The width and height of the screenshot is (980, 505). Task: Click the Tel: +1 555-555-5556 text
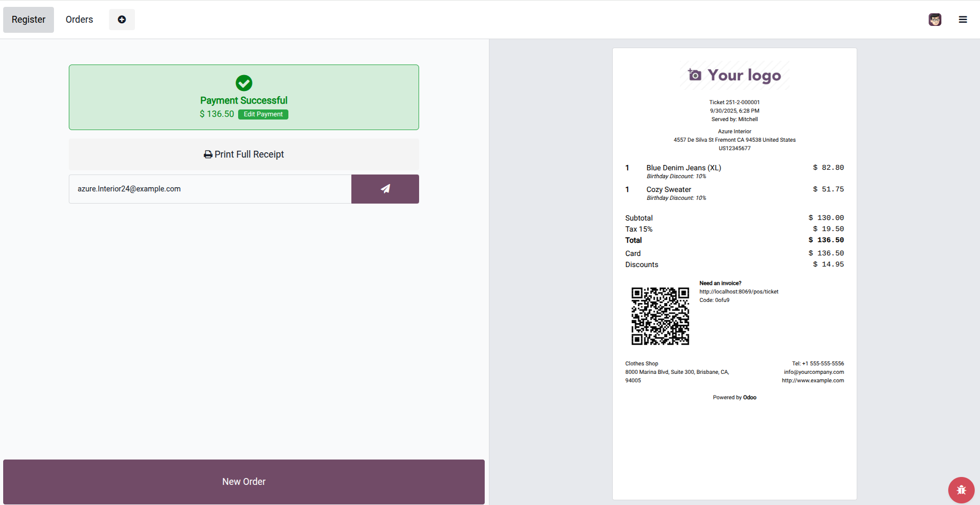(818, 363)
